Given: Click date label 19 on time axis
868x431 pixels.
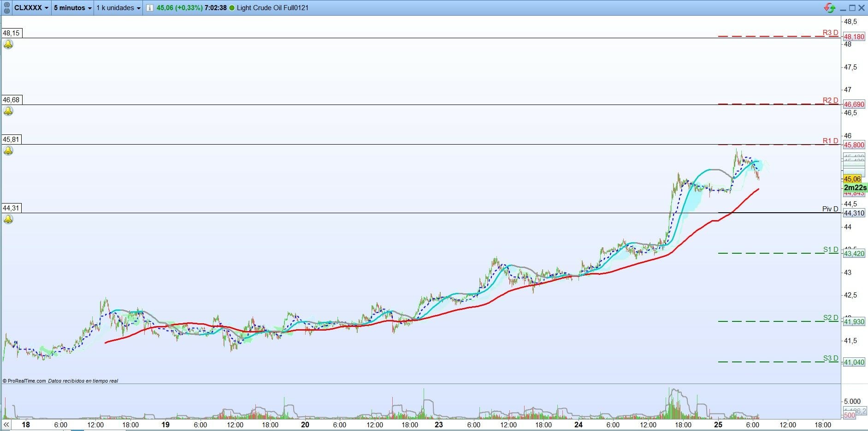Looking at the screenshot, I should (x=165, y=425).
